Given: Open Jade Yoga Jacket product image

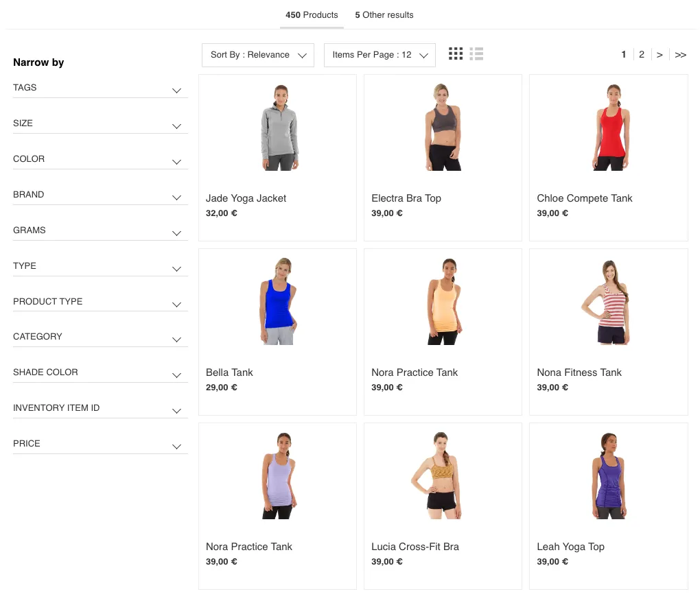Looking at the screenshot, I should pos(279,128).
